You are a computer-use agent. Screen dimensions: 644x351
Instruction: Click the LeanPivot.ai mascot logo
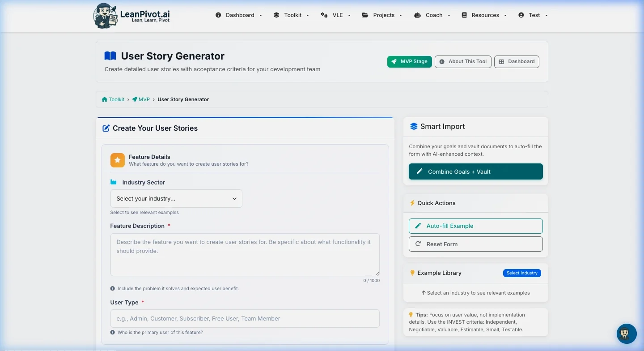[106, 16]
